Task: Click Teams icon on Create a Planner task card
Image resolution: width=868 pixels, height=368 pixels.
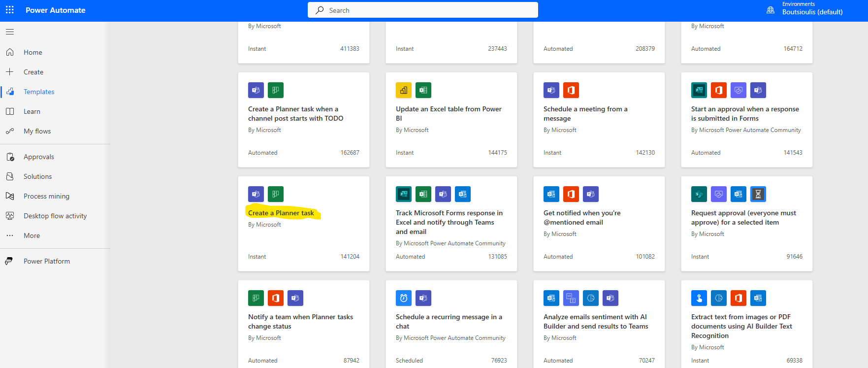Action: (x=256, y=194)
